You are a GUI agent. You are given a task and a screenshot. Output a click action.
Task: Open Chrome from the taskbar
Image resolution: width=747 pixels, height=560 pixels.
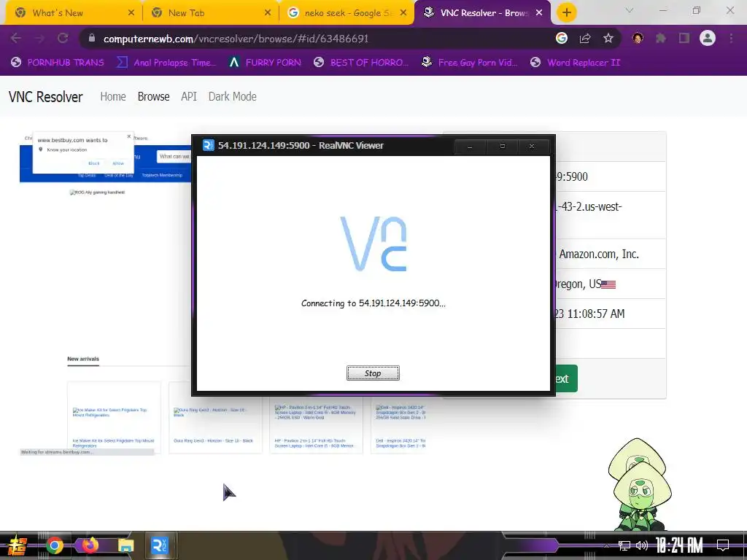55,545
